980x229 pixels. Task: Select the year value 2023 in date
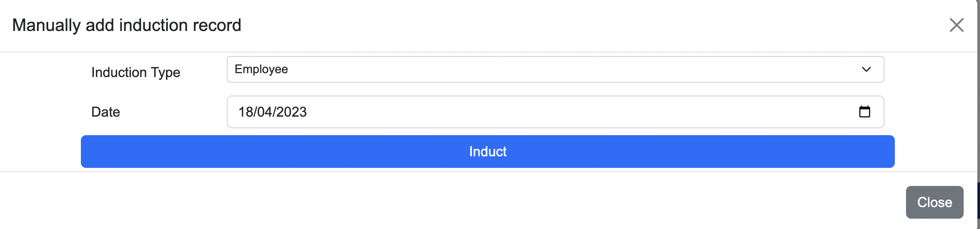[291, 112]
